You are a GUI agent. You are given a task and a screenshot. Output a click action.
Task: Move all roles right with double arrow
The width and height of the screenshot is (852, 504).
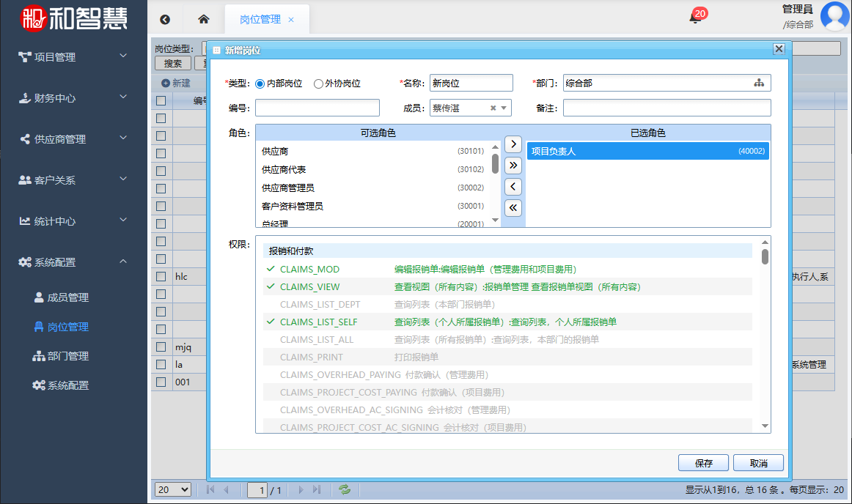(x=513, y=165)
